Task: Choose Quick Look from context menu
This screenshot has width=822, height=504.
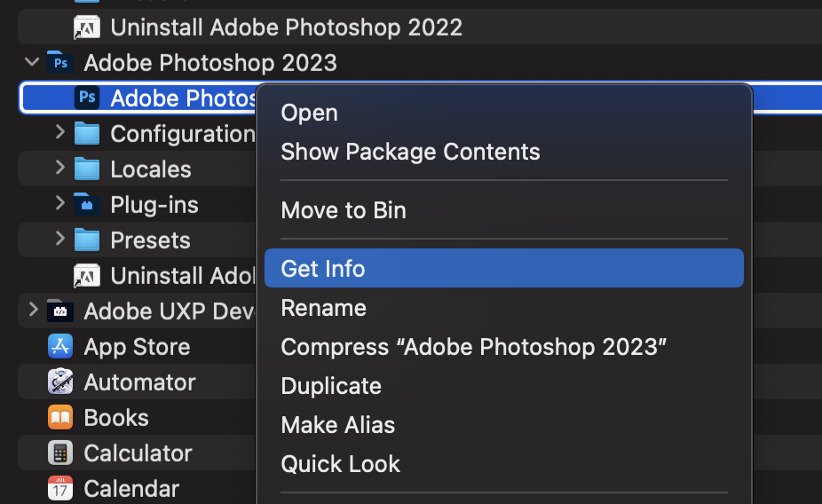Action: pyautogui.click(x=340, y=464)
